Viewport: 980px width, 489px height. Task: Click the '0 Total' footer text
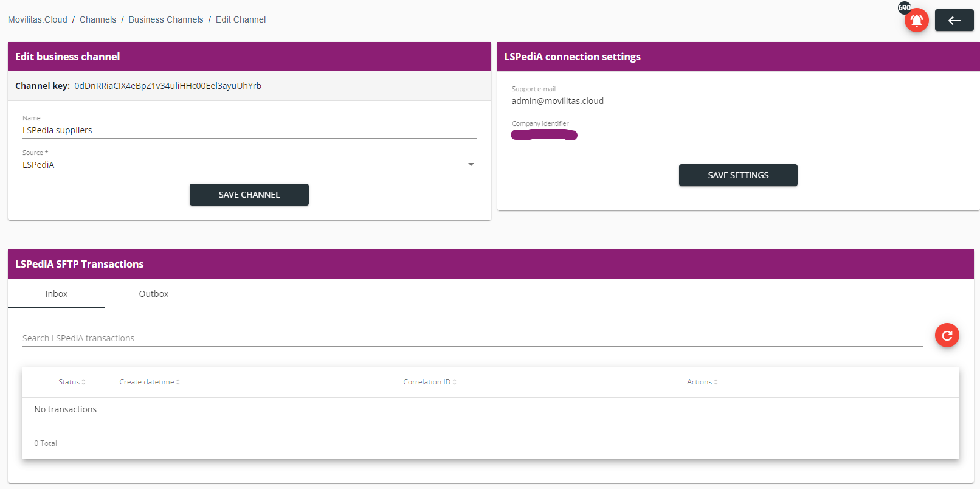pos(46,443)
